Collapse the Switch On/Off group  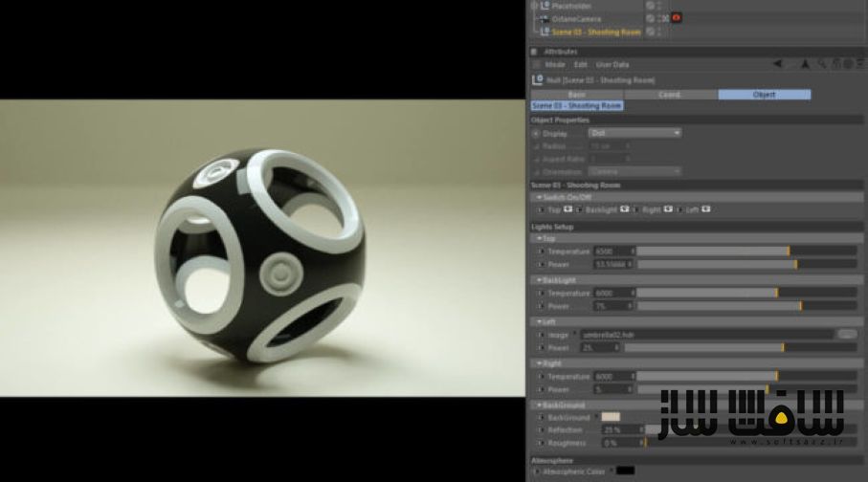(539, 197)
